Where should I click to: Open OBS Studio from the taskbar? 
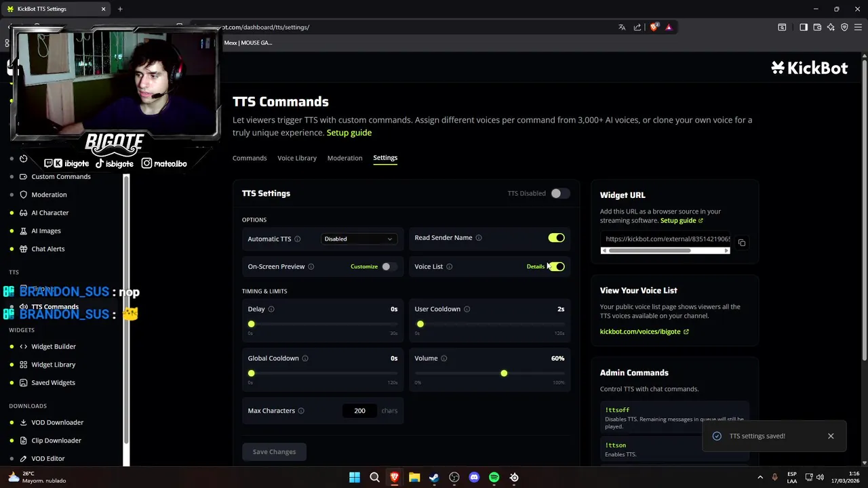[x=454, y=477]
